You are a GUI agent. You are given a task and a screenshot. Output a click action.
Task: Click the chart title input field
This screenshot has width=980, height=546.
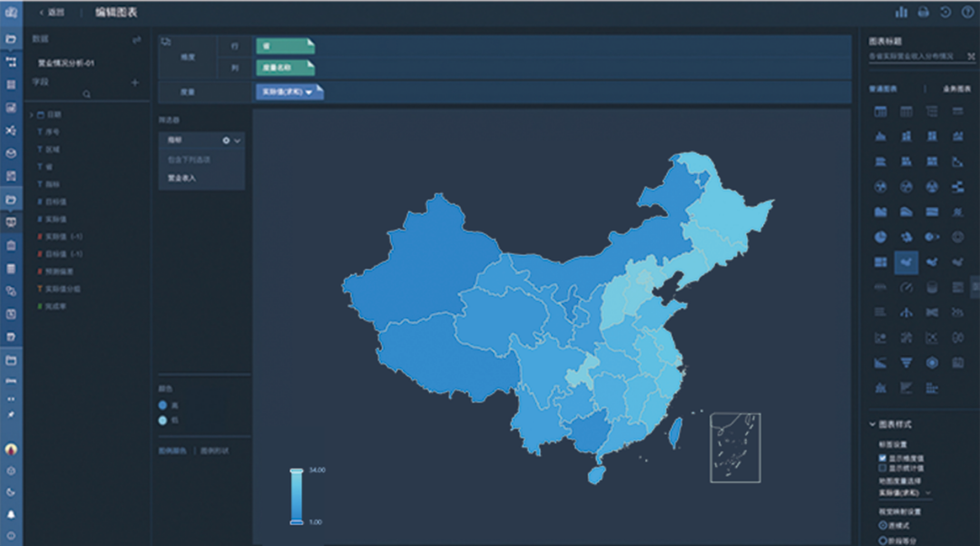pos(915,56)
